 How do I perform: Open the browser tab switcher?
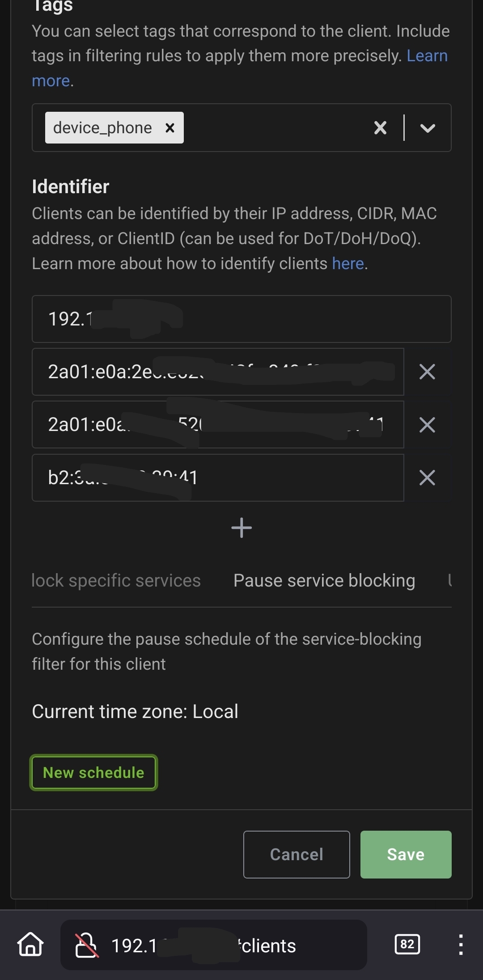(407, 944)
